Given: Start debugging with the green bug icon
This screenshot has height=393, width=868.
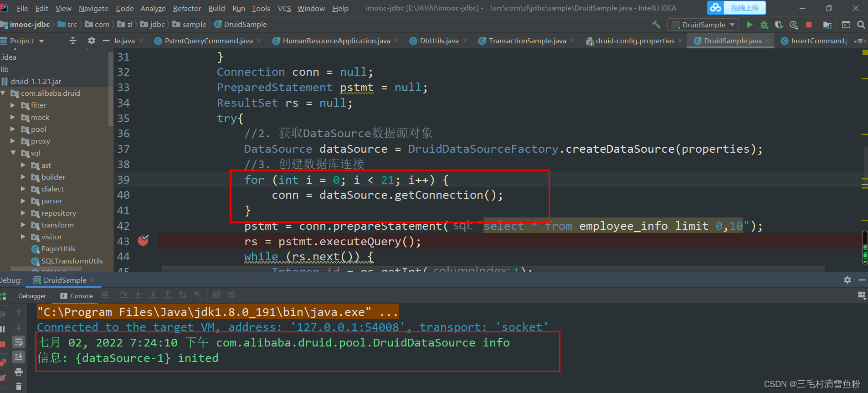Looking at the screenshot, I should pyautogui.click(x=764, y=25).
